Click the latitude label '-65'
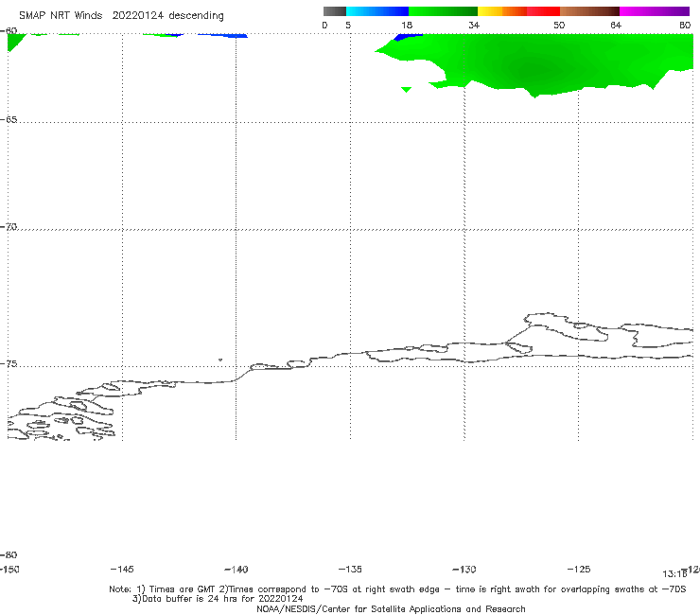700x615 pixels. 9,120
